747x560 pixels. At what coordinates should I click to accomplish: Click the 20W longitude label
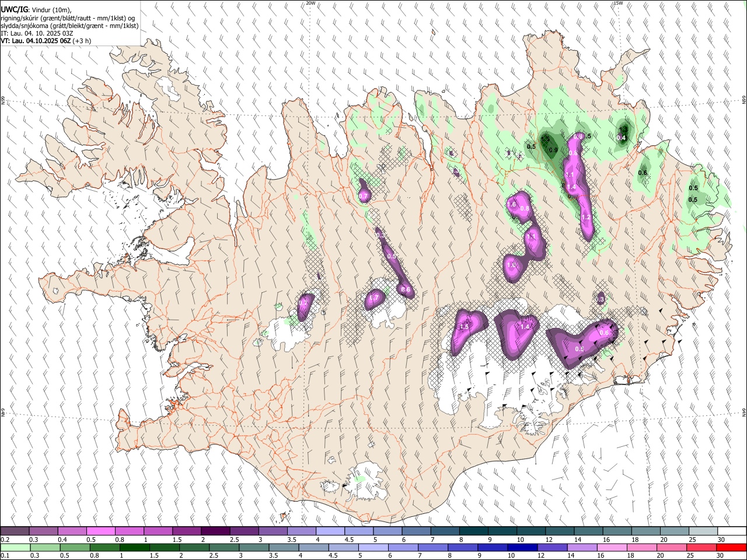tap(311, 3)
